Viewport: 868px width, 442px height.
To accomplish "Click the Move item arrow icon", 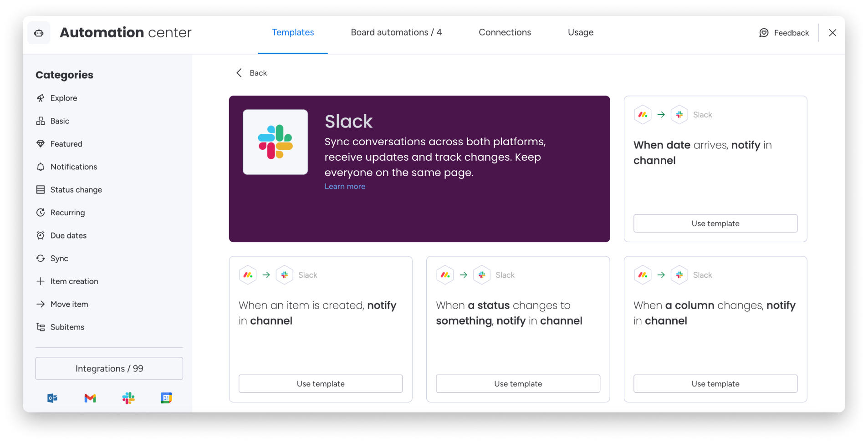I will coord(41,304).
